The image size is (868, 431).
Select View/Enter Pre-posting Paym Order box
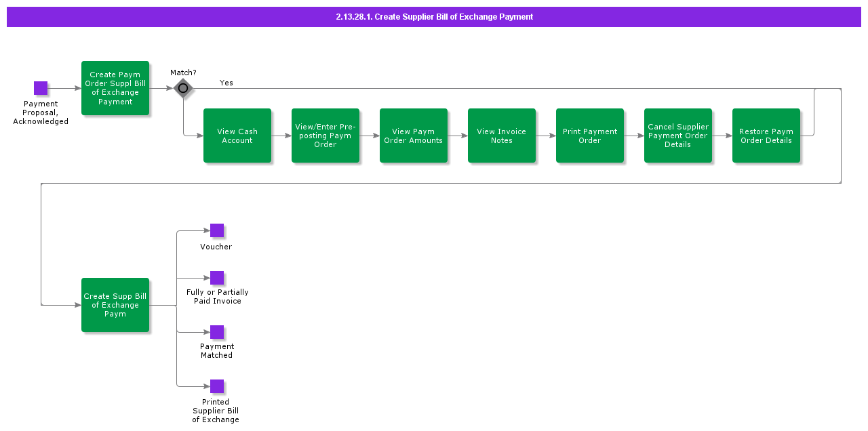pos(325,136)
